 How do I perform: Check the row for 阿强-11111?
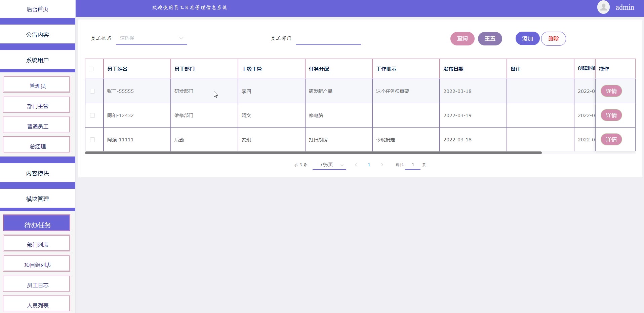point(92,140)
